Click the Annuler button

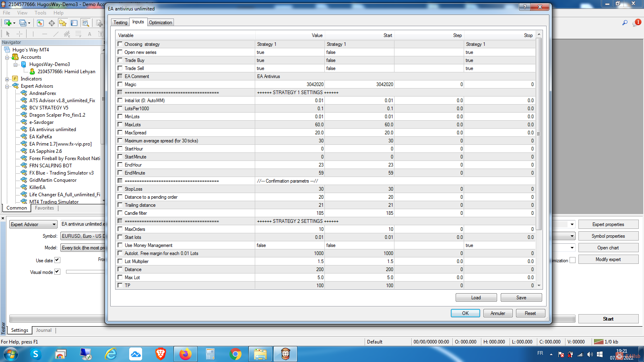pyautogui.click(x=498, y=313)
